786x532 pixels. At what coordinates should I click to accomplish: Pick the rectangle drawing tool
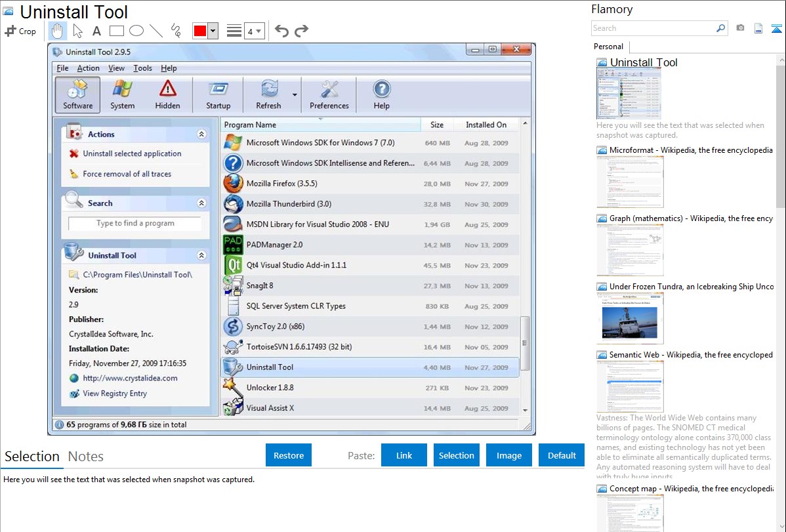116,31
